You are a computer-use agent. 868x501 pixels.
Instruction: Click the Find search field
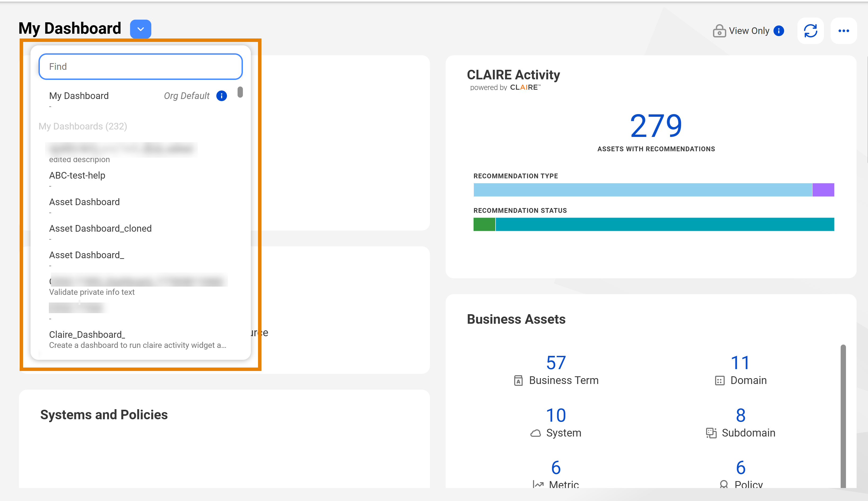(x=140, y=66)
